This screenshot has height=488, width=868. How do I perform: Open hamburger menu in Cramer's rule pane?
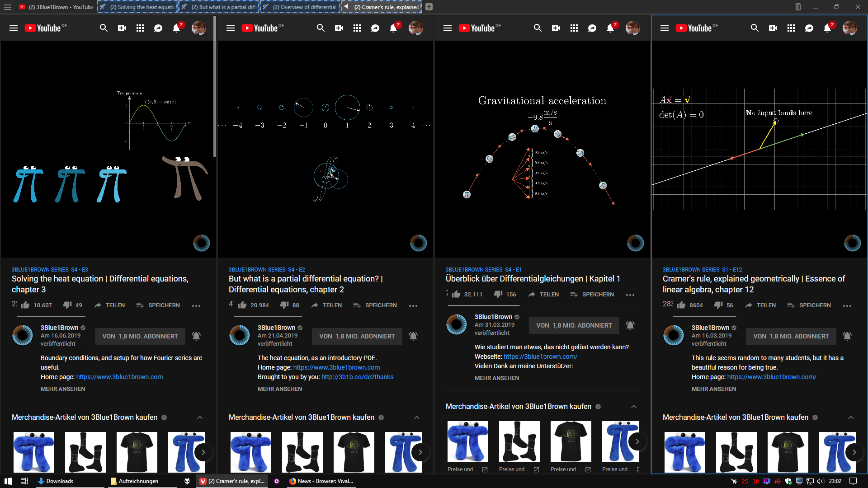pos(665,28)
